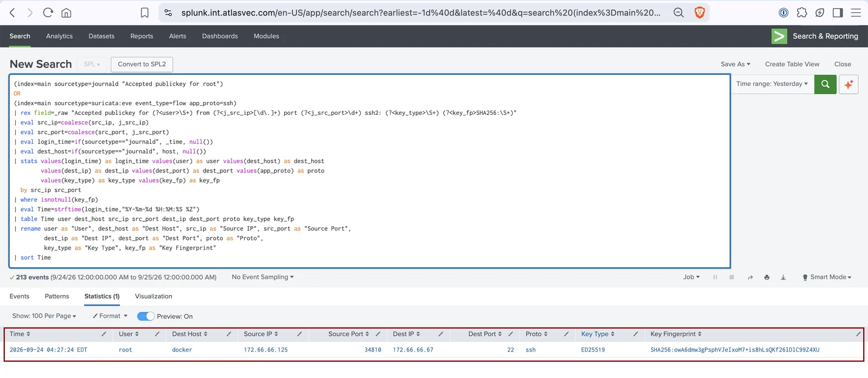
Task: Open the No Event Sampling dropdown
Action: point(263,277)
